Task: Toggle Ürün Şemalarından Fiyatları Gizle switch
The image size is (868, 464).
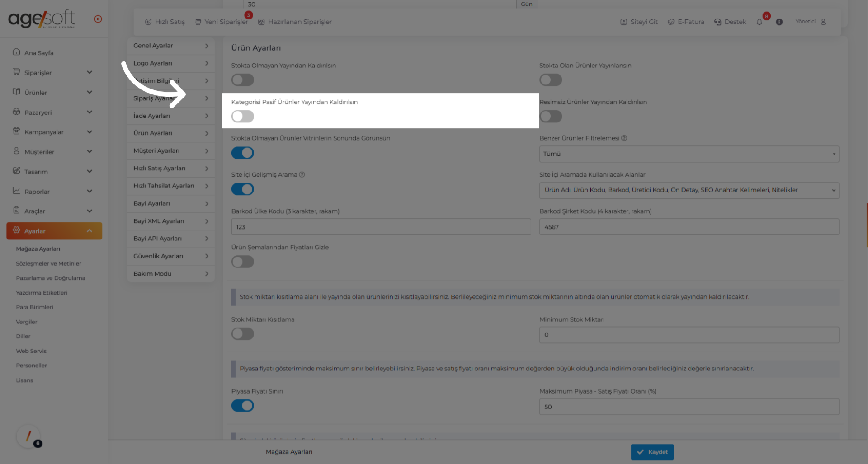Action: (x=243, y=262)
